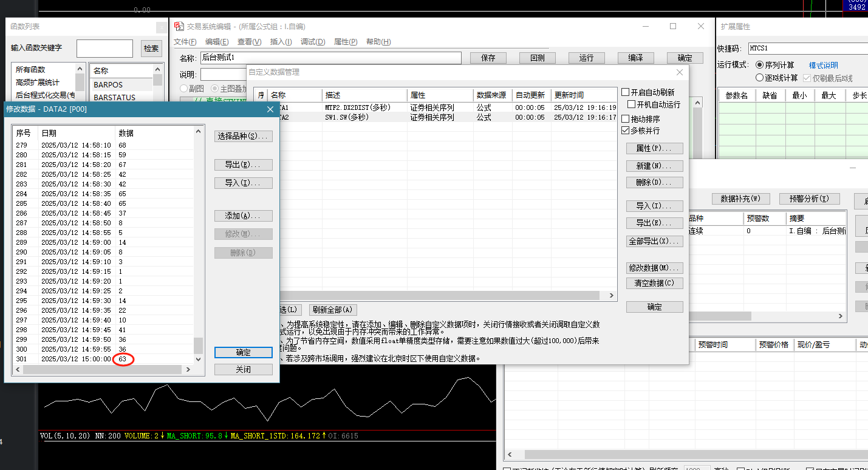Select the 逐K线计算 radio button

point(759,78)
